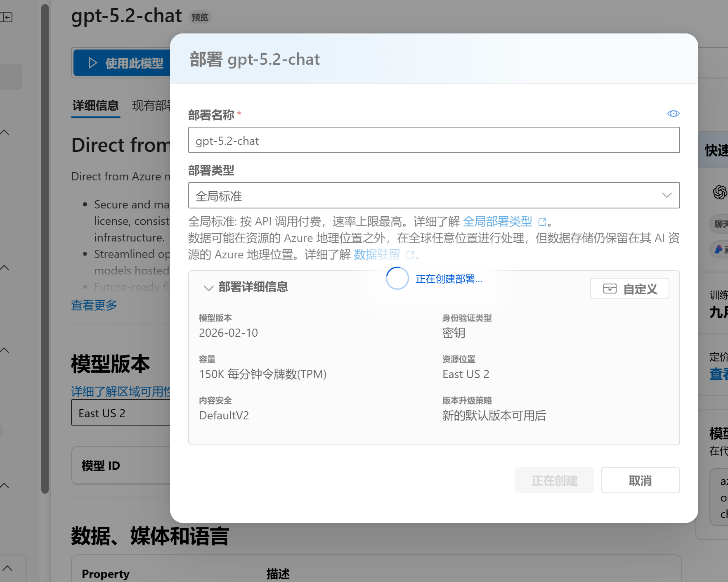Click the second sidebar collapse chevron
Image resolution: width=728 pixels, height=582 pixels.
pyautogui.click(x=5, y=268)
